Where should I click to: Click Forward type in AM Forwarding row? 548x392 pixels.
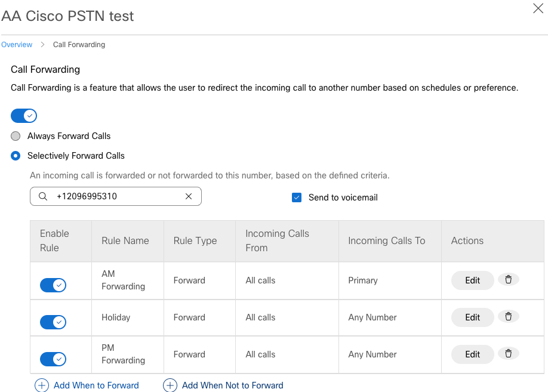(x=189, y=280)
